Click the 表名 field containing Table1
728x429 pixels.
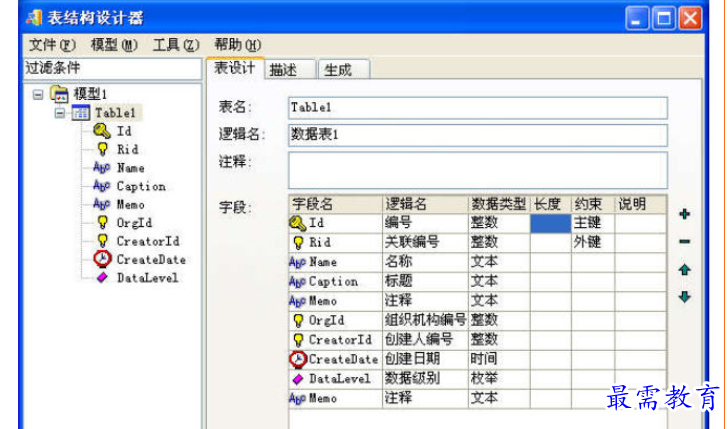[478, 108]
